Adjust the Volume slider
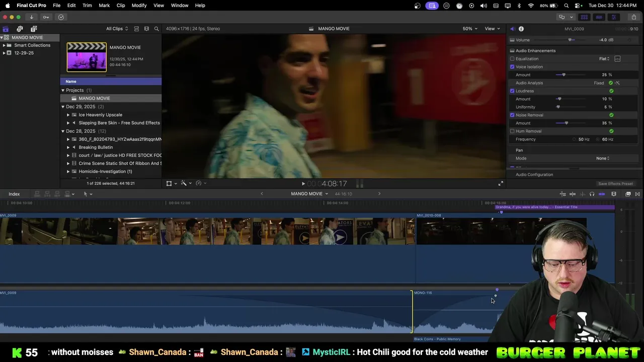 pyautogui.click(x=571, y=40)
